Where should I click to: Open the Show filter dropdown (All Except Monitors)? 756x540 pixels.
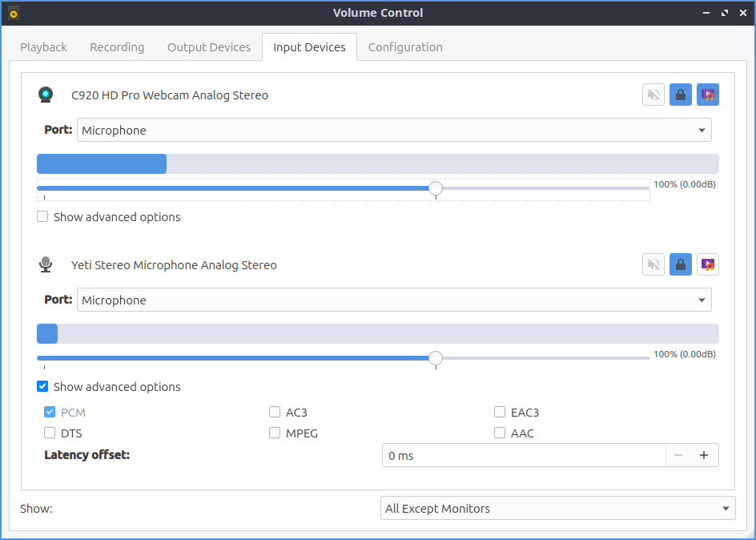(557, 508)
